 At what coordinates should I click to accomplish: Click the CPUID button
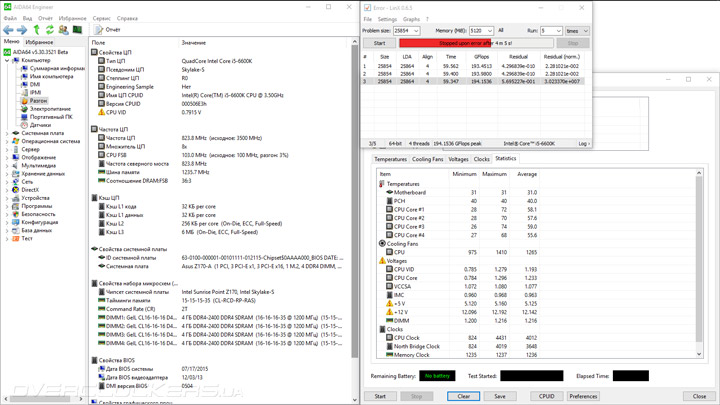[x=546, y=396]
